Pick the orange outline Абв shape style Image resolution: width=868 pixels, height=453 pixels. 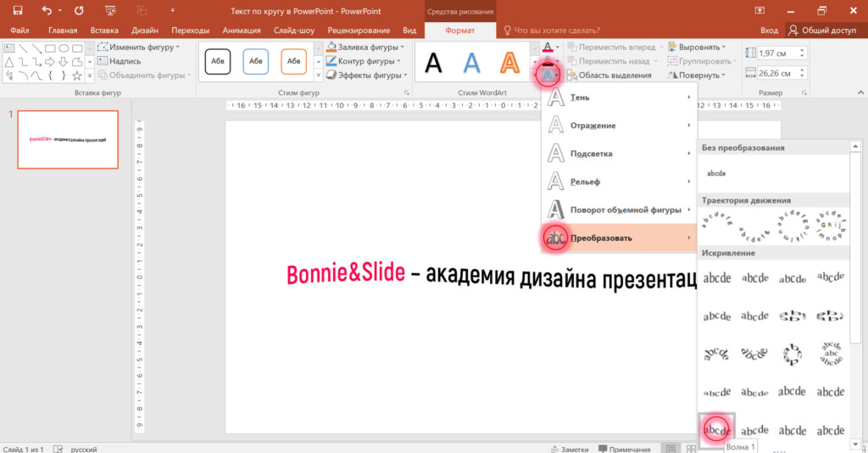[x=293, y=61]
